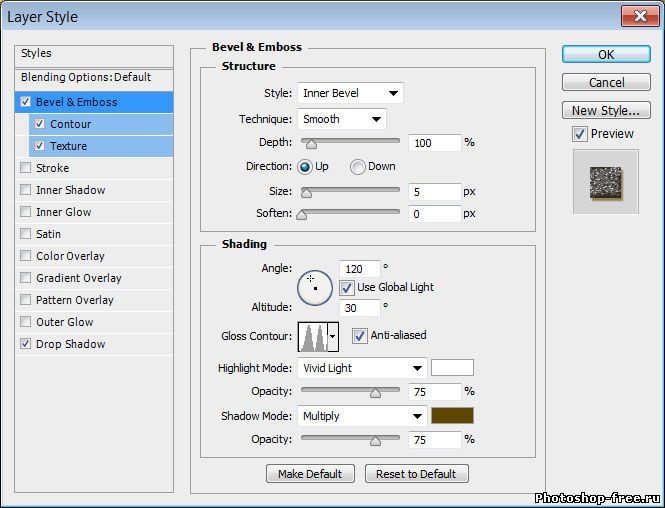
Task: Click the Gloss Contour curve preview
Action: 312,337
